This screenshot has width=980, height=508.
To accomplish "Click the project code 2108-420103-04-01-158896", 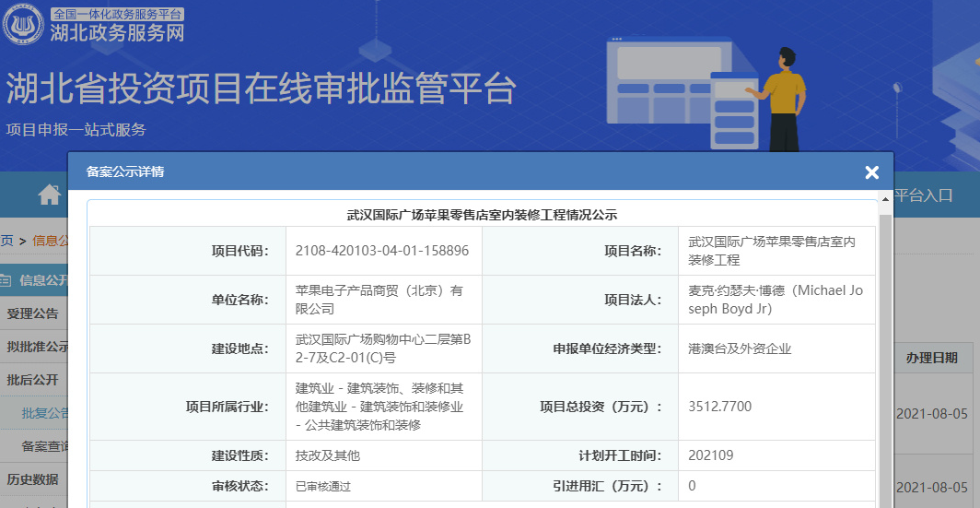I will (x=382, y=250).
